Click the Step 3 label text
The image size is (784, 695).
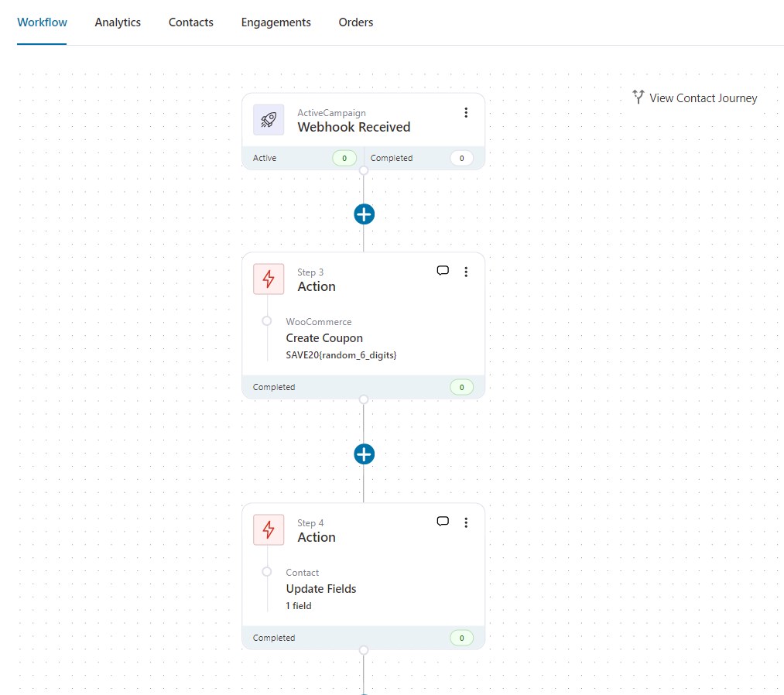pos(310,272)
